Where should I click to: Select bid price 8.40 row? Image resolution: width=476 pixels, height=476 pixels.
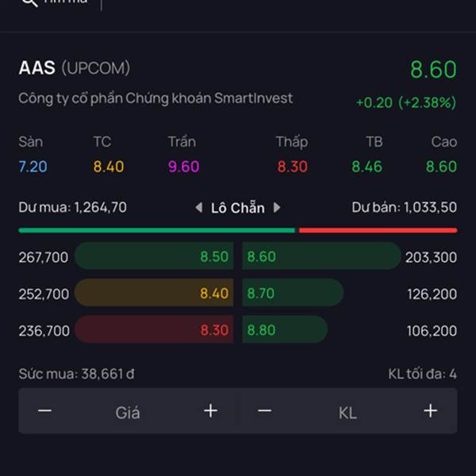tap(154, 294)
